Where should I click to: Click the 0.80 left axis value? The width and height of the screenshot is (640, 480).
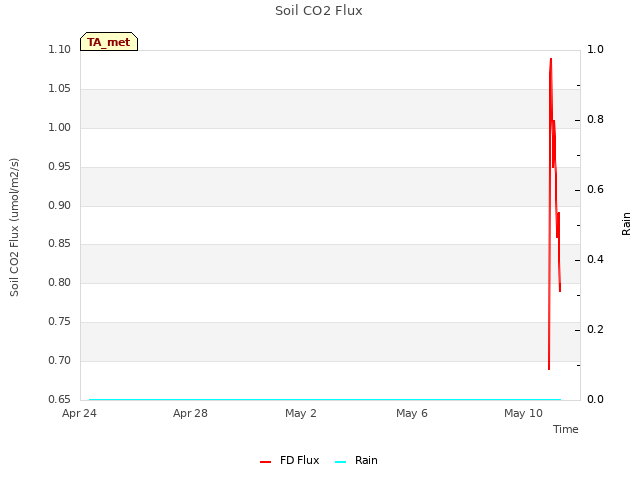60,282
